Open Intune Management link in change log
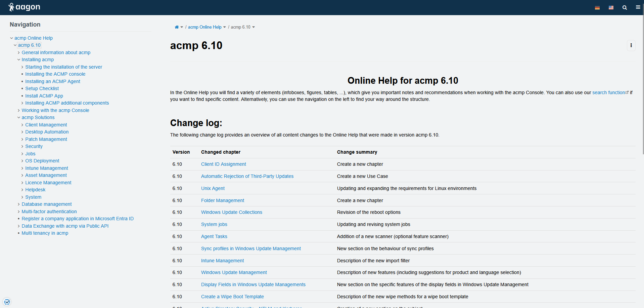Image resolution: width=644 pixels, height=308 pixels. pyautogui.click(x=223, y=261)
